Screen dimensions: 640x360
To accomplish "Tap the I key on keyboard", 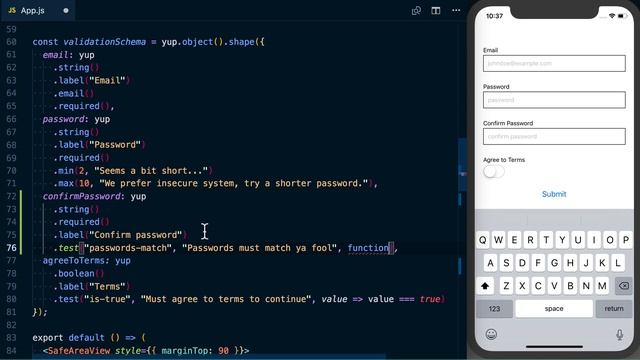I will [594, 240].
